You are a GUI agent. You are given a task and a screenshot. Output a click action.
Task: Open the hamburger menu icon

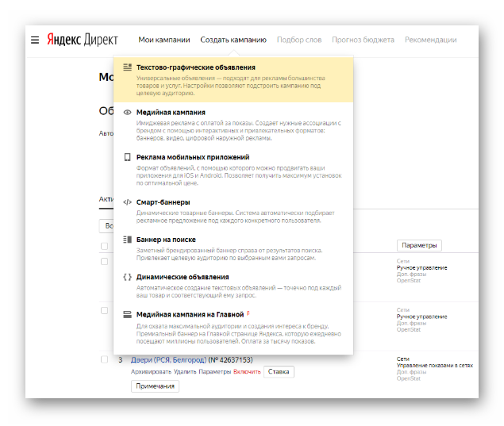click(x=35, y=40)
